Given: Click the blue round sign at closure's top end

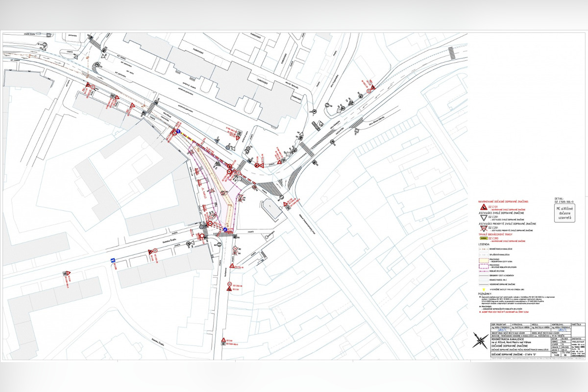Looking at the screenshot, I should pyautogui.click(x=179, y=132).
